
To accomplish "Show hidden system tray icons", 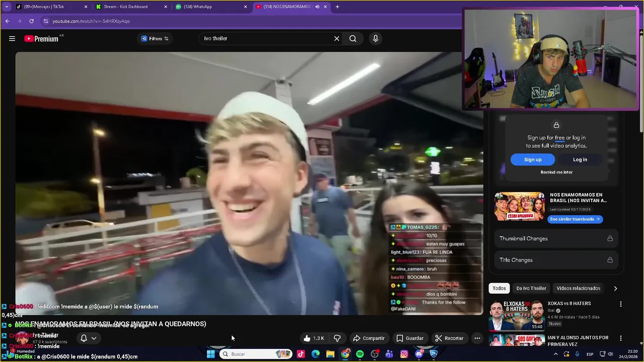I will pyautogui.click(x=555, y=354).
